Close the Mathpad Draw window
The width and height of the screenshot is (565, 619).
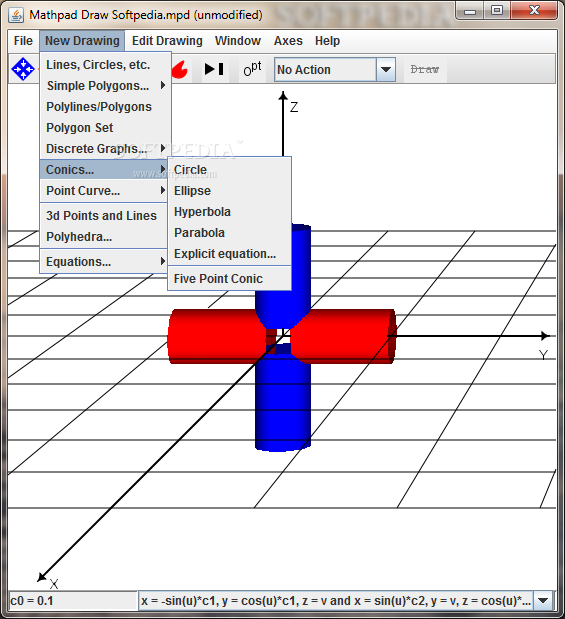tap(534, 11)
